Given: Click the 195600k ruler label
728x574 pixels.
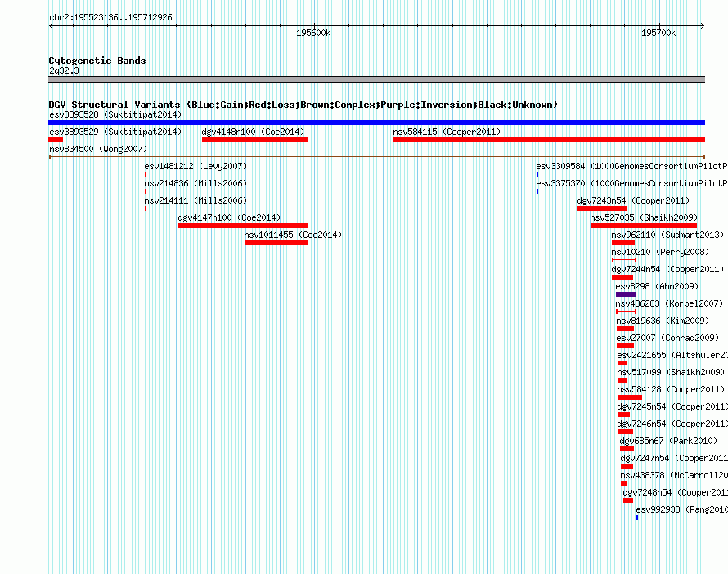Looking at the screenshot, I should click(x=313, y=33).
